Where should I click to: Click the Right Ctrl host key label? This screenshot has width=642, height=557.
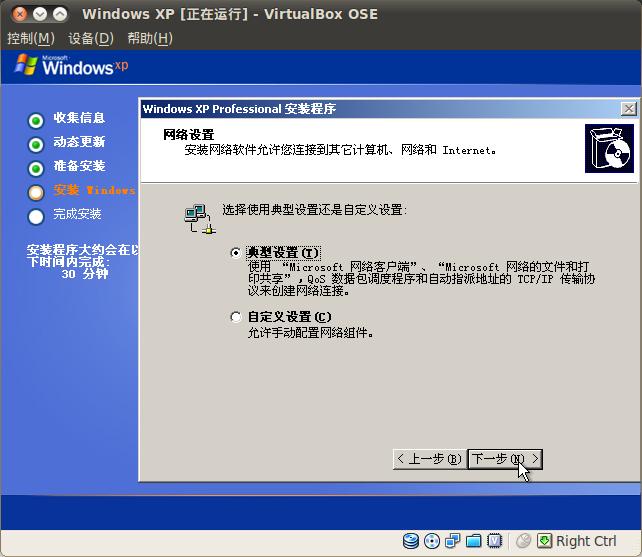click(x=586, y=541)
